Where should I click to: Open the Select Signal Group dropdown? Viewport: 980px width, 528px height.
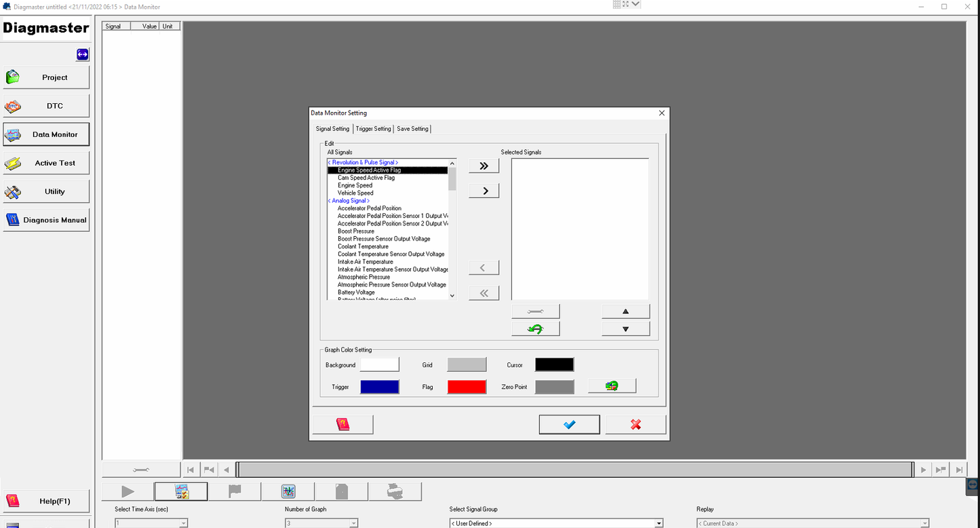click(556, 523)
